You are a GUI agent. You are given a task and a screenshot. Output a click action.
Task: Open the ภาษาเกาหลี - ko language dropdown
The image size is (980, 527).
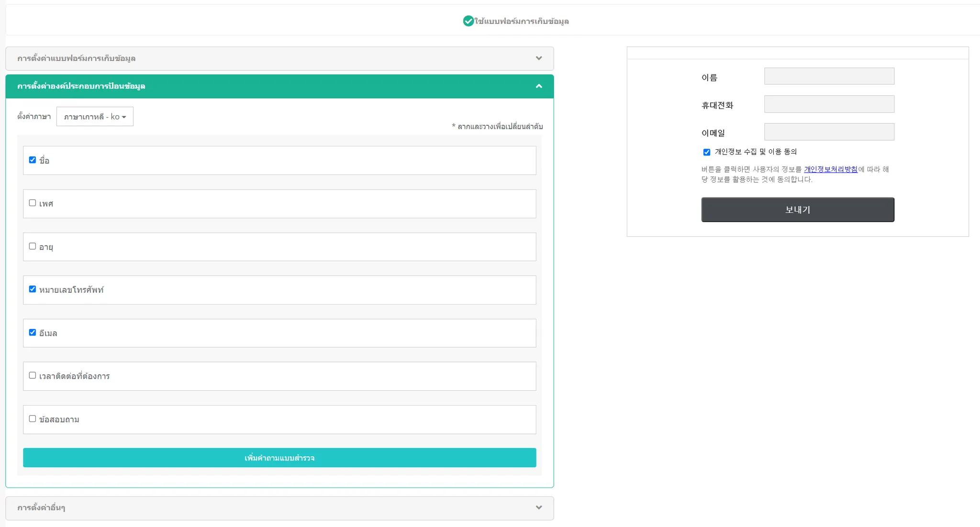tap(95, 117)
